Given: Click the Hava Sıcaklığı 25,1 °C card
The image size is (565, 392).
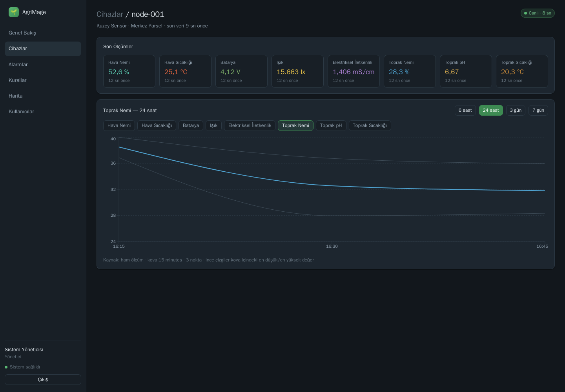Looking at the screenshot, I should (185, 71).
